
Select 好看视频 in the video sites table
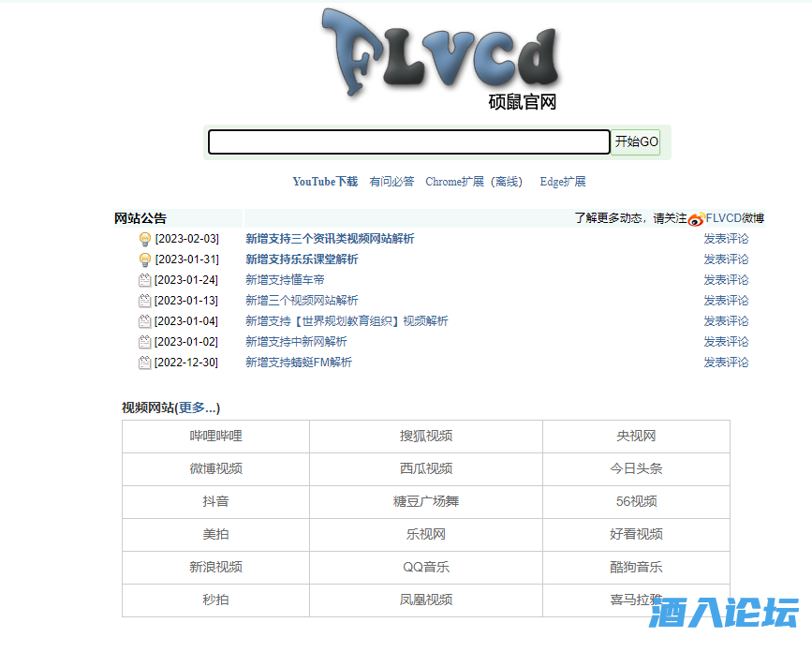(x=636, y=535)
